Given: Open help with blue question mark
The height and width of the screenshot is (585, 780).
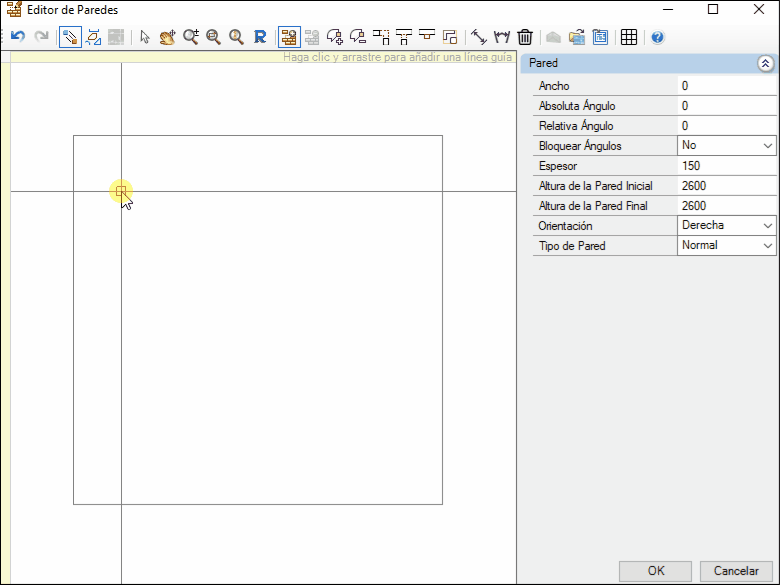Looking at the screenshot, I should point(658,37).
